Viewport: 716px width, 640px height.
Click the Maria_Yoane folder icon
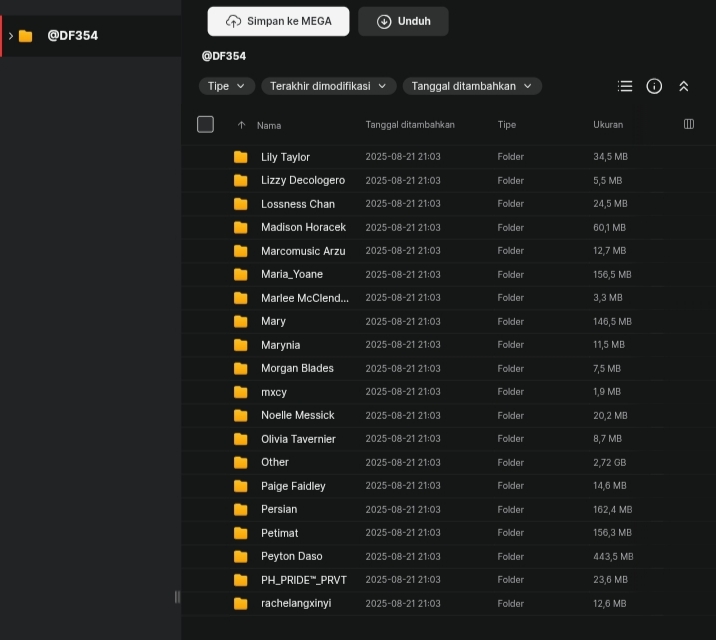(241, 274)
